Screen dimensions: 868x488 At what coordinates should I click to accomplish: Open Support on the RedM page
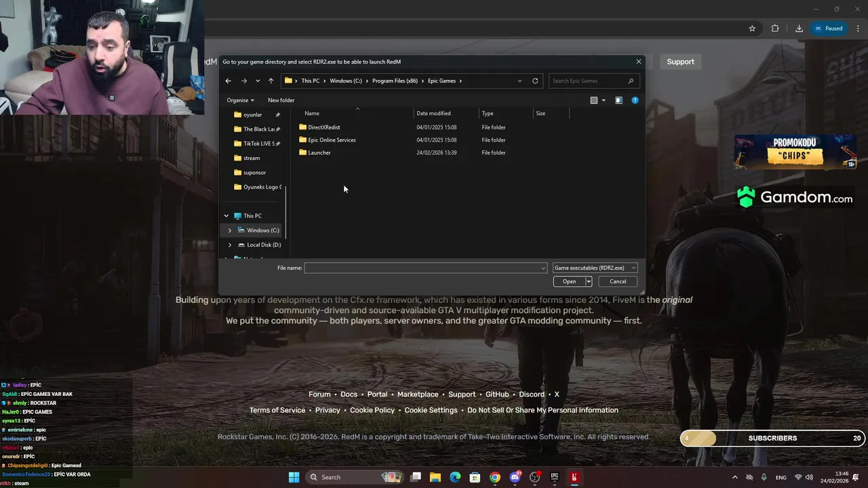[x=680, y=62]
